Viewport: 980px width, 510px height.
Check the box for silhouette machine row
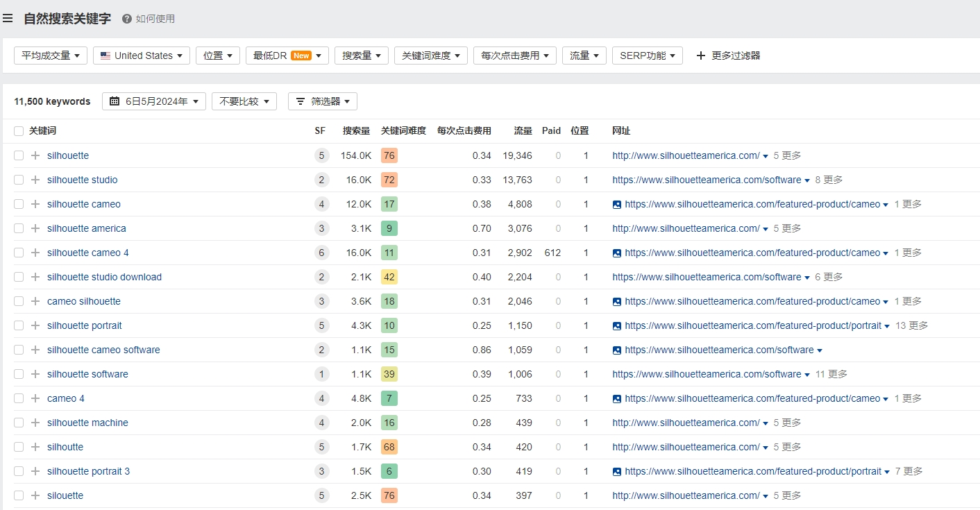point(19,423)
